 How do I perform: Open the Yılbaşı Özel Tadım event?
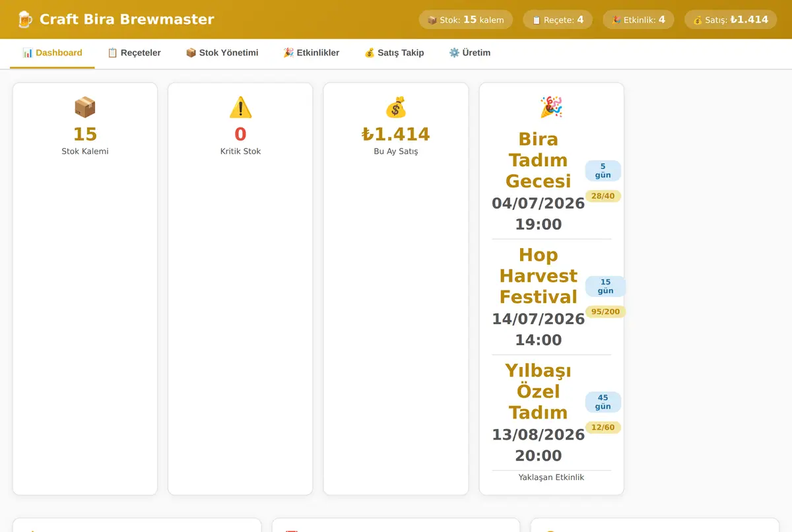(539, 391)
